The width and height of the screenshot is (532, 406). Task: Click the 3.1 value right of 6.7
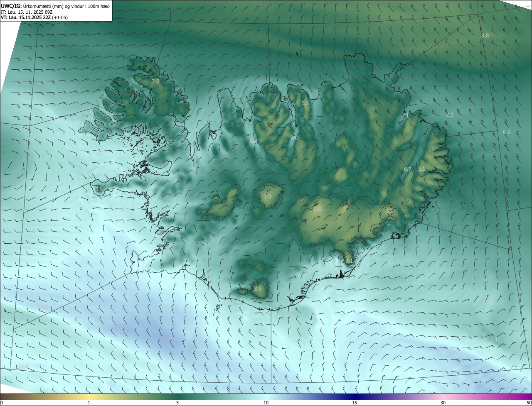[x=421, y=169]
